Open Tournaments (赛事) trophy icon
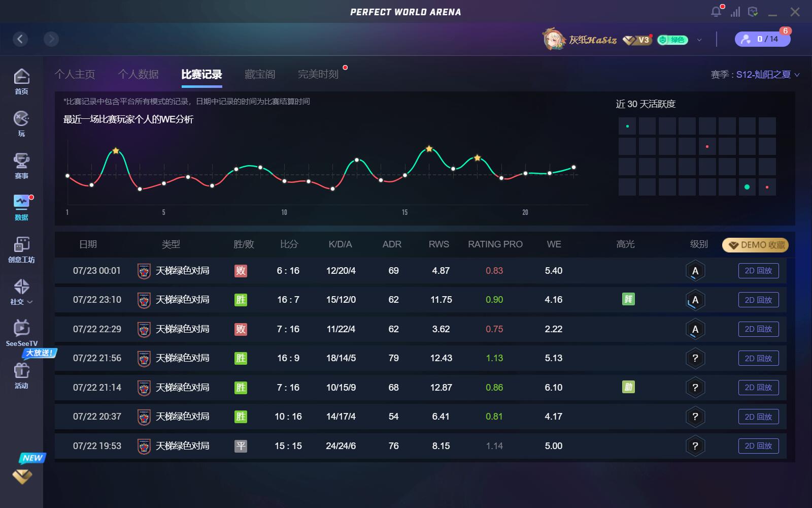This screenshot has width=812, height=508. (x=21, y=166)
